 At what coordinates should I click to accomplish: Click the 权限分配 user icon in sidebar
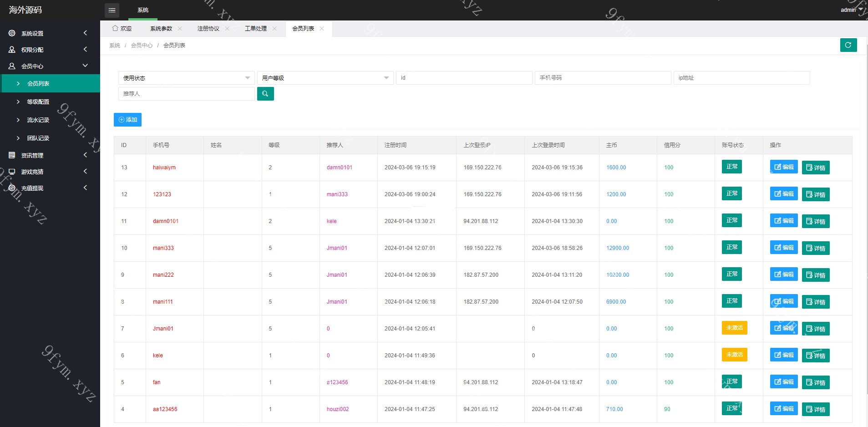[x=12, y=50]
